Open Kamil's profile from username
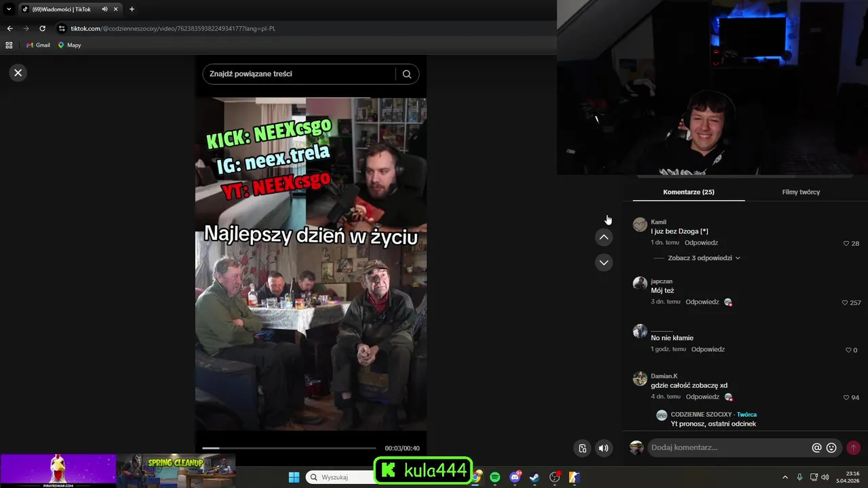This screenshot has height=488, width=868. coord(658,222)
